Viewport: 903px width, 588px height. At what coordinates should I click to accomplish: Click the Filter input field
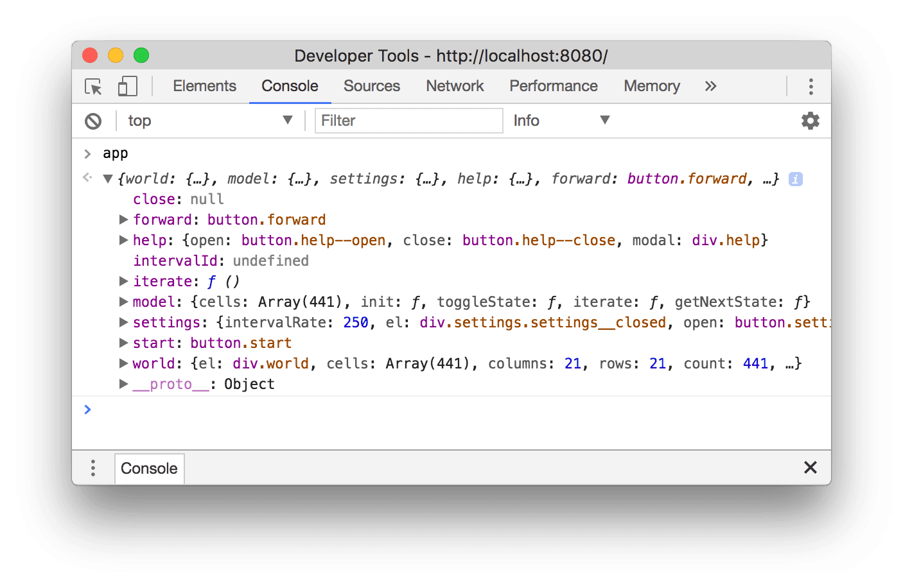point(408,121)
